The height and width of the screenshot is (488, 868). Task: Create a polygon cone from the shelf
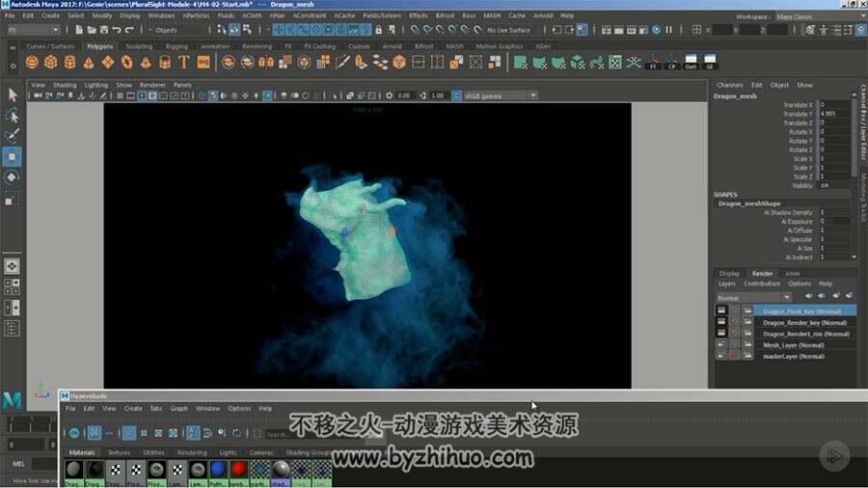pos(89,62)
